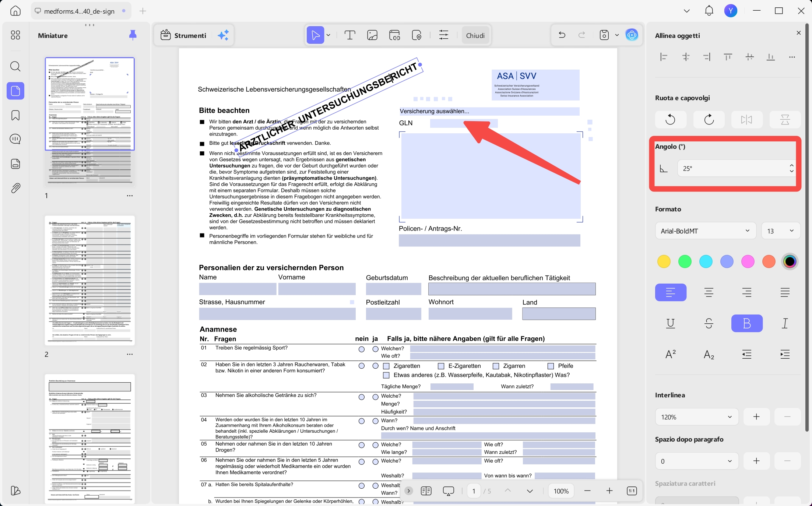Toggle underline formatting
812x506 pixels.
(671, 323)
